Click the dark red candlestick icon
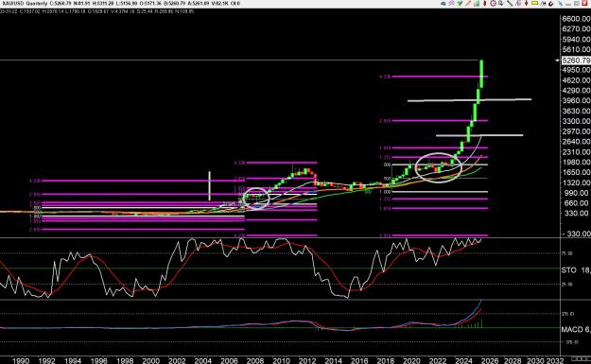The width and height of the screenshot is (591, 364). click(x=485, y=4)
